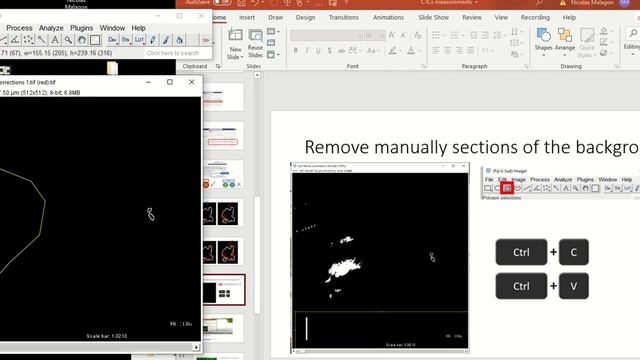Toggle Align Left in Paragraph group
The image size is (640, 360).
436,51
